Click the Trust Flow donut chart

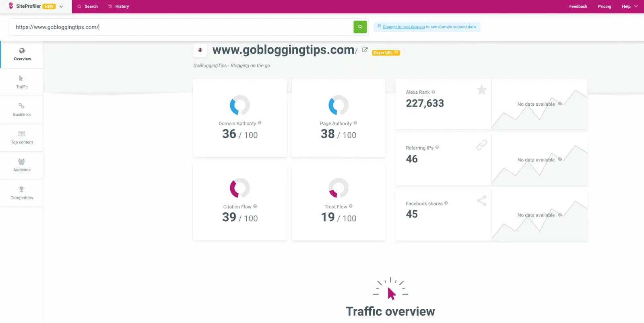(x=339, y=188)
